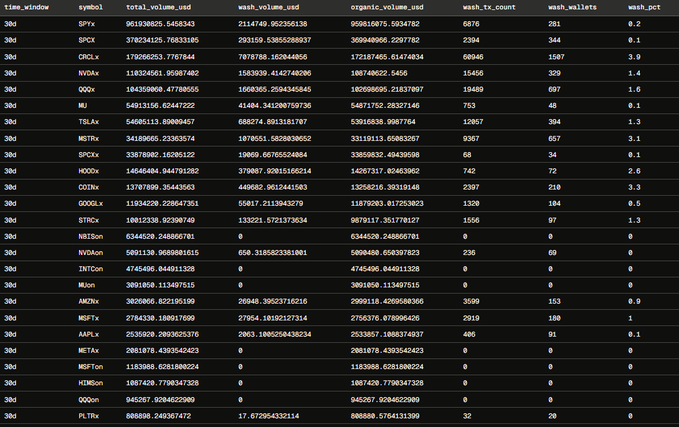Click SPCX wash_wallets value 344
Image resolution: width=679 pixels, height=427 pixels.
554,40
